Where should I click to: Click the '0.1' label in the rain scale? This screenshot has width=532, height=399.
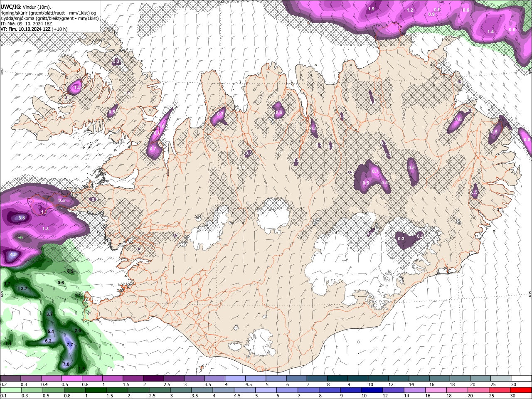(3, 396)
